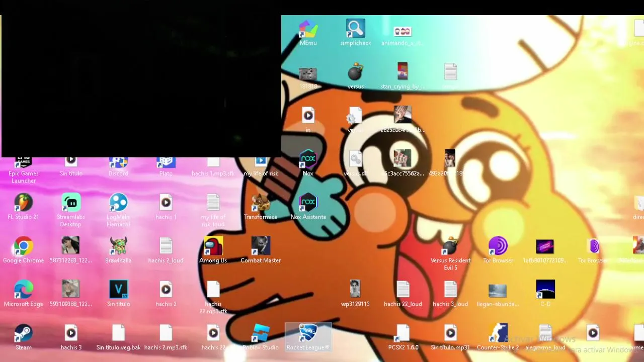Select the versus.dll file
Screen dimensions: 644x362
(355, 163)
